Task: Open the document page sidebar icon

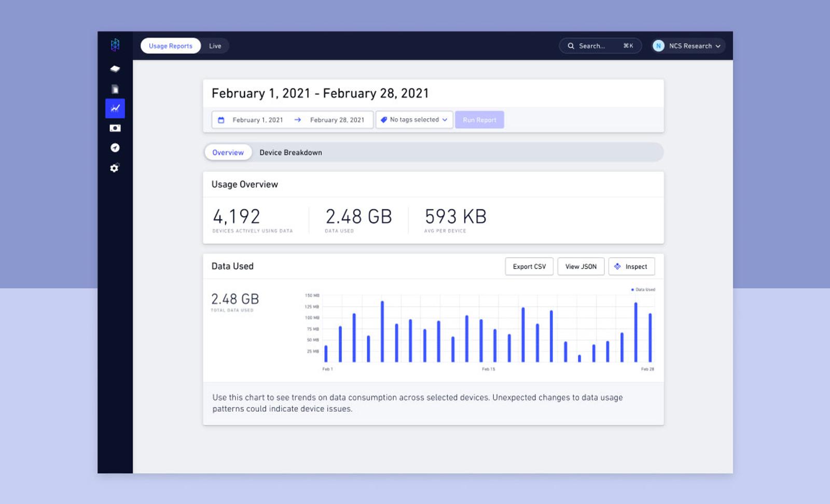Action: click(x=115, y=89)
